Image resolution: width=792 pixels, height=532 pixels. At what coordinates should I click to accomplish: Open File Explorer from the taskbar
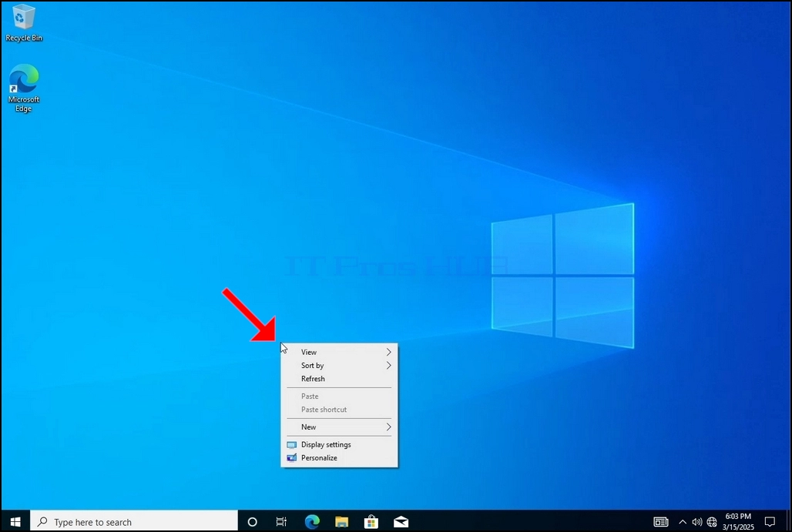pyautogui.click(x=341, y=522)
